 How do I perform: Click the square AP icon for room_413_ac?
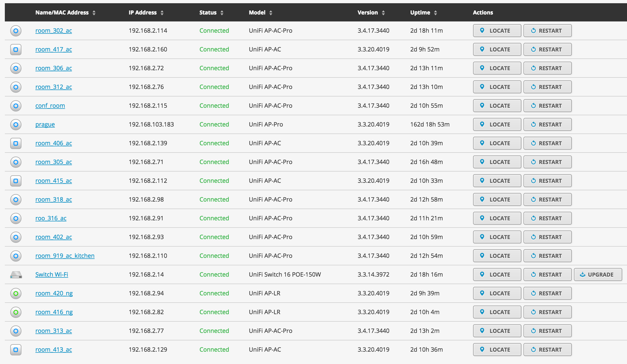(x=16, y=350)
